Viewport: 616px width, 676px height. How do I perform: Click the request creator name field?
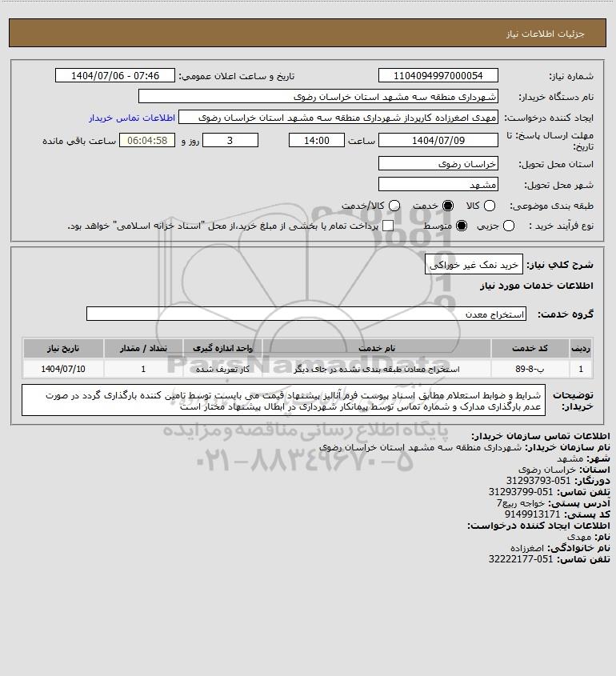pos(338,118)
